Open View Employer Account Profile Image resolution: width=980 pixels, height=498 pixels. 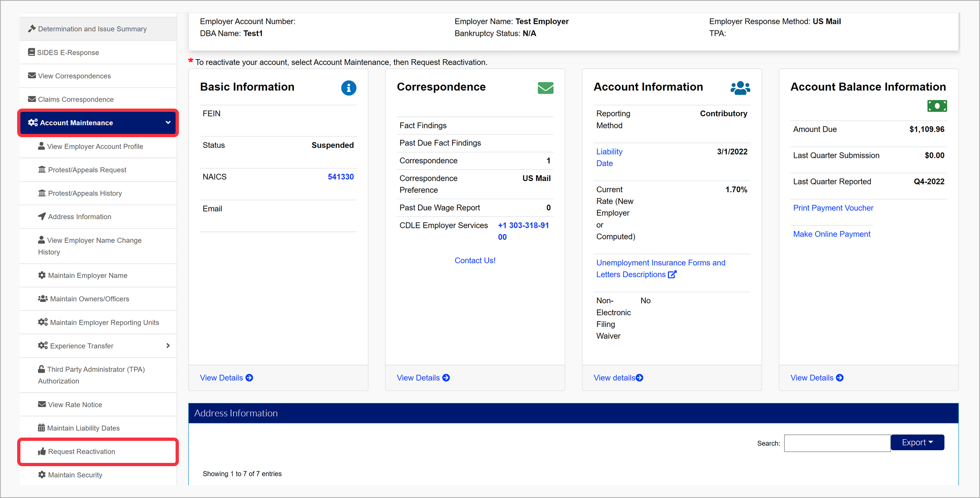coord(98,146)
